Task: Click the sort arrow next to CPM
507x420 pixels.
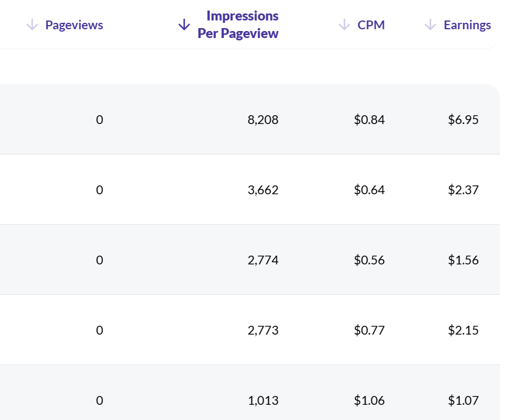Action: 344,25
